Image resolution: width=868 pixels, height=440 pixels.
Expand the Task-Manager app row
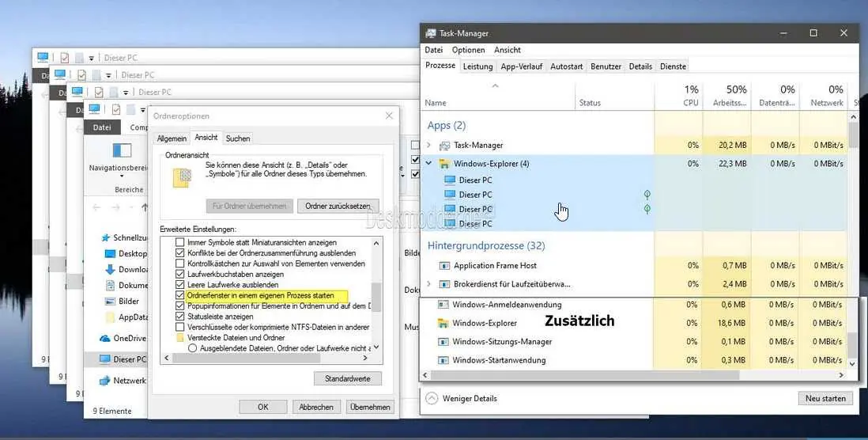point(429,145)
